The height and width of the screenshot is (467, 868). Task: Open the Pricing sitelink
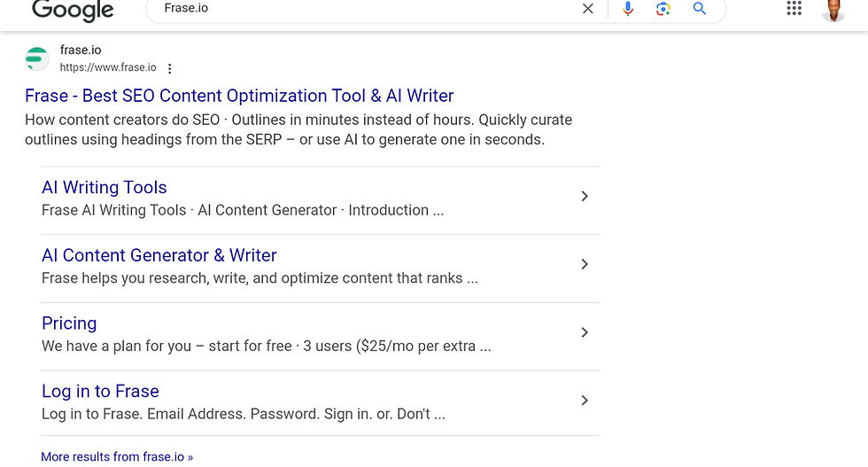click(69, 323)
